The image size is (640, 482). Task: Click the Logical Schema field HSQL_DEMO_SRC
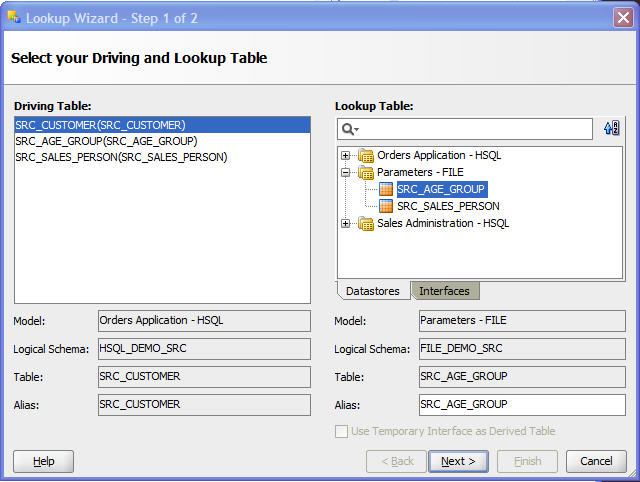point(204,349)
